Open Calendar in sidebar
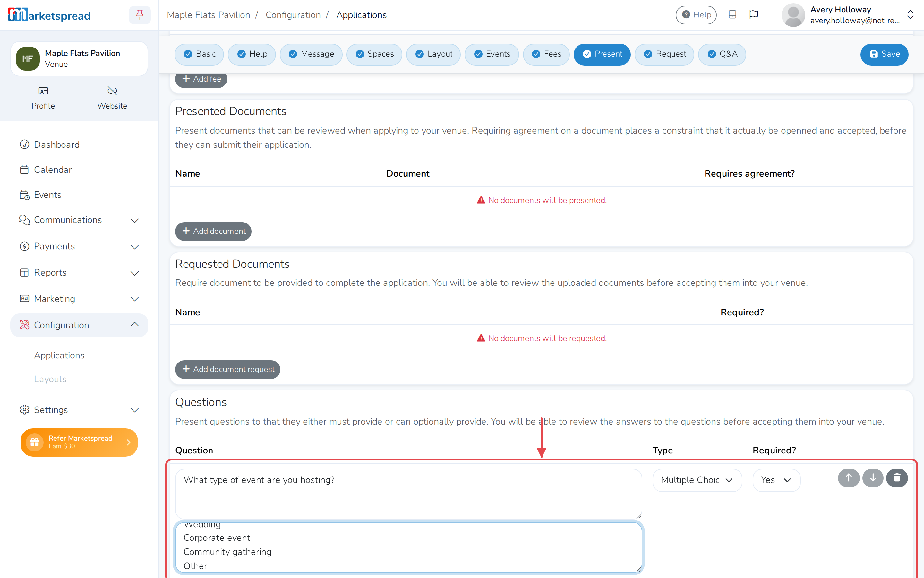The height and width of the screenshot is (578, 924). (79, 170)
